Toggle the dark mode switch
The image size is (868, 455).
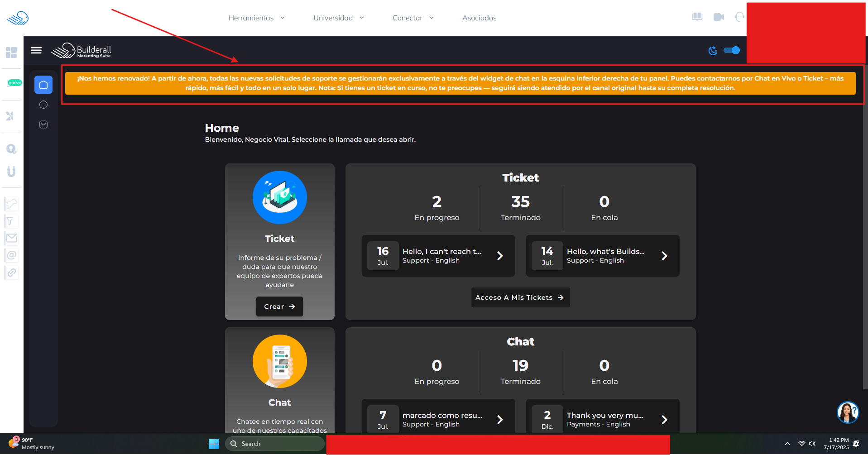(731, 50)
